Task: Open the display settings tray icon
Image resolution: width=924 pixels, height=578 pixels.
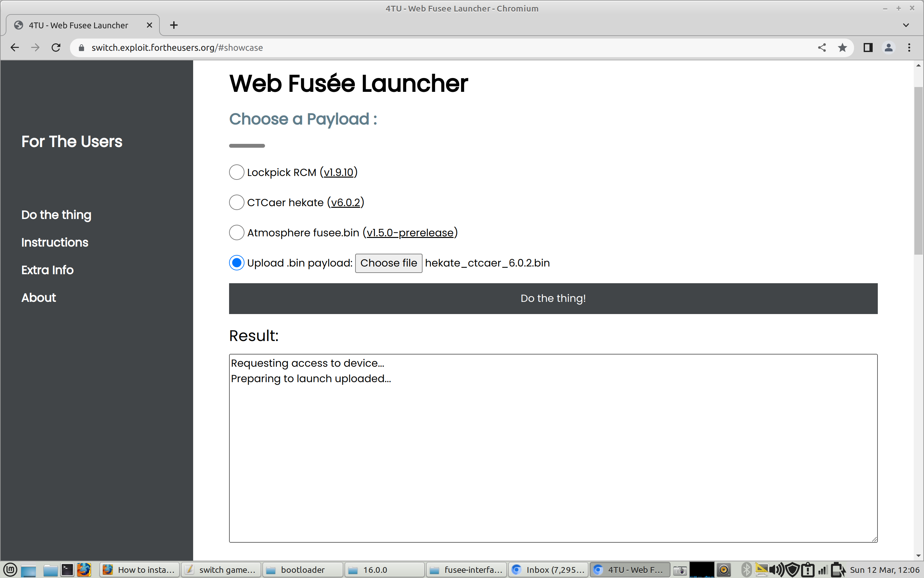Action: tap(761, 570)
